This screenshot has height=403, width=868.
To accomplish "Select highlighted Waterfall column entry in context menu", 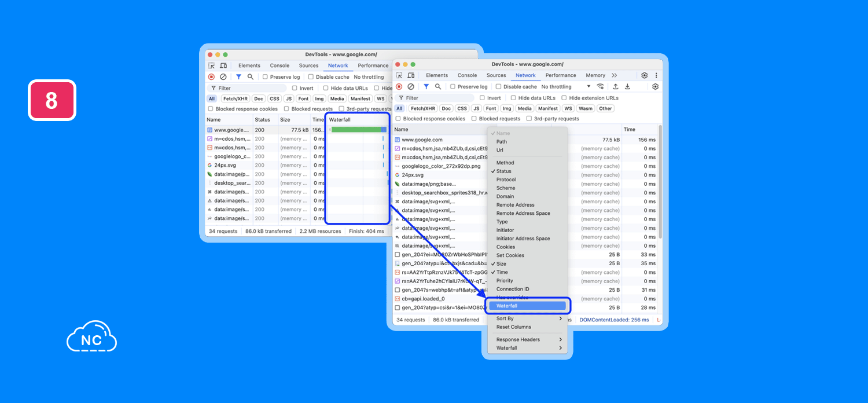I will [x=527, y=306].
